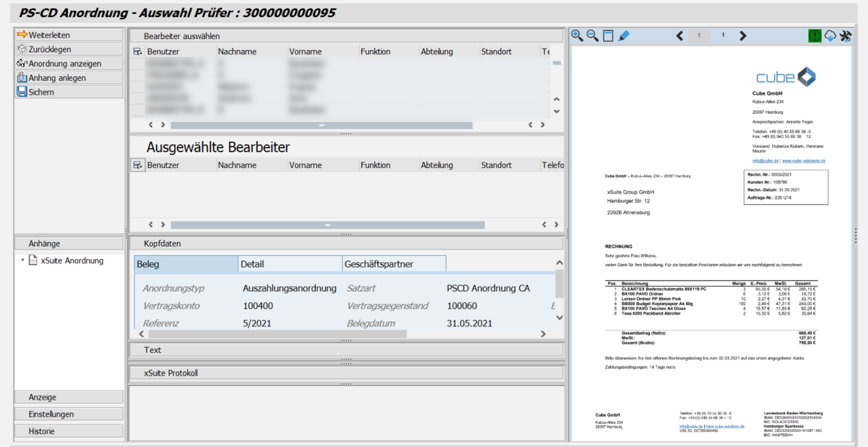Click the cloud download icon
Viewport: 868px width, 447px height.
click(830, 35)
